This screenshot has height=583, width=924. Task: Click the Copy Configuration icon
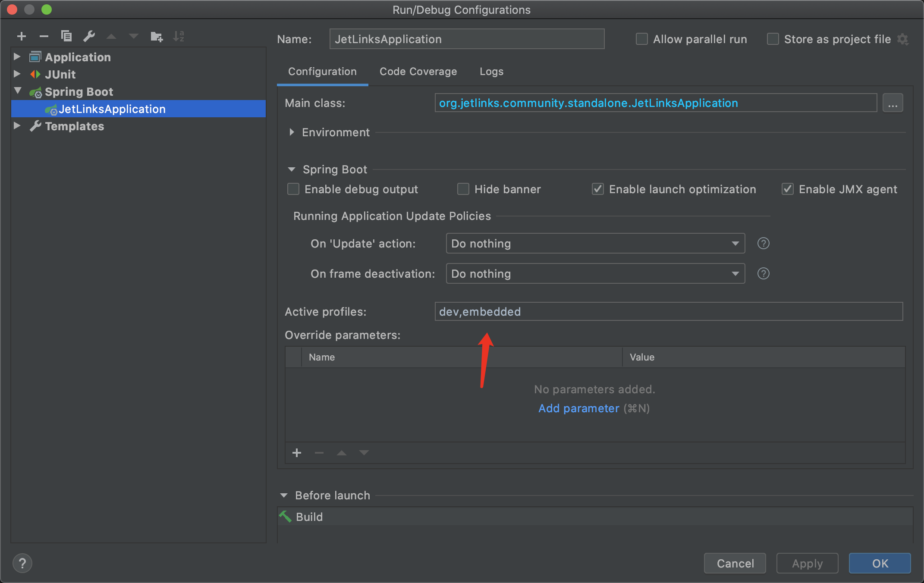pyautogui.click(x=66, y=36)
